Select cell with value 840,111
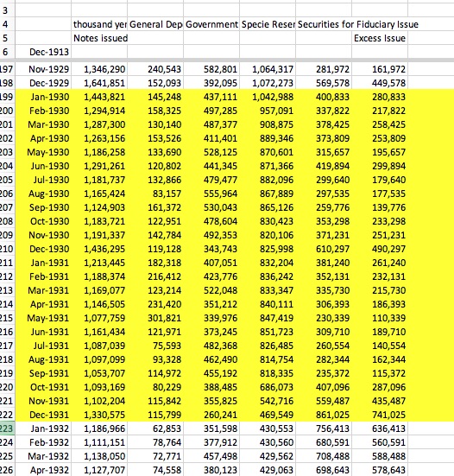Image resolution: width=454 pixels, height=476 pixels. (268, 304)
